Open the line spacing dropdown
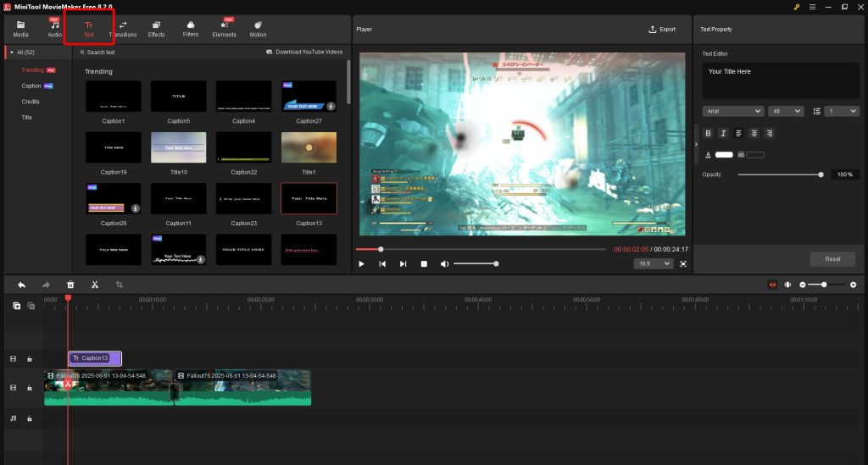Viewport: 868px width, 465px height. (x=842, y=111)
